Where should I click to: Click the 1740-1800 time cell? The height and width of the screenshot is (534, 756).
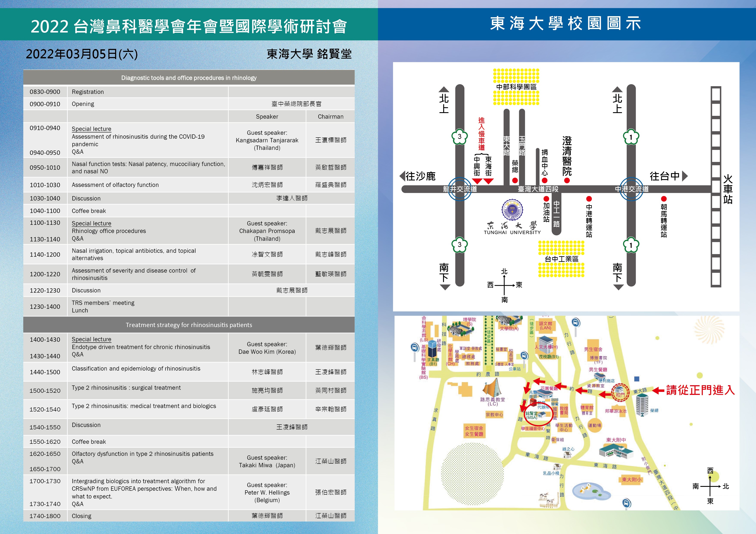pyautogui.click(x=45, y=516)
